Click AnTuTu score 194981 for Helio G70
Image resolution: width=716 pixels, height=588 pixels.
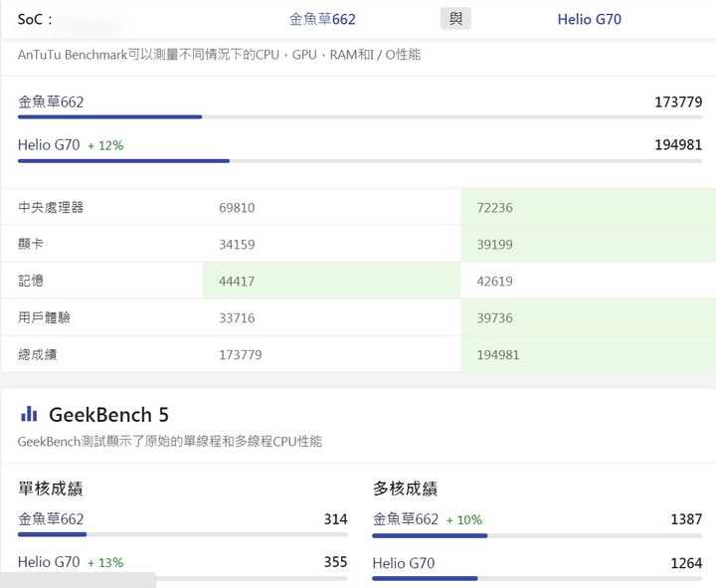(678, 145)
